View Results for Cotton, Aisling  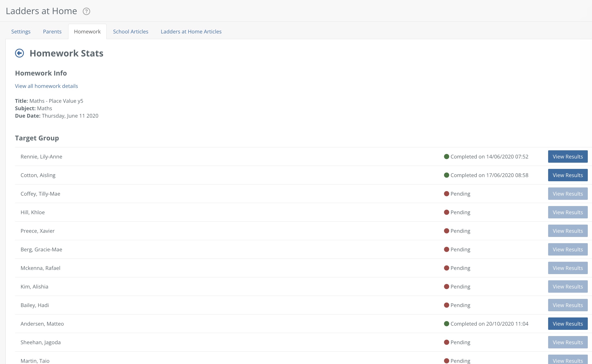567,175
